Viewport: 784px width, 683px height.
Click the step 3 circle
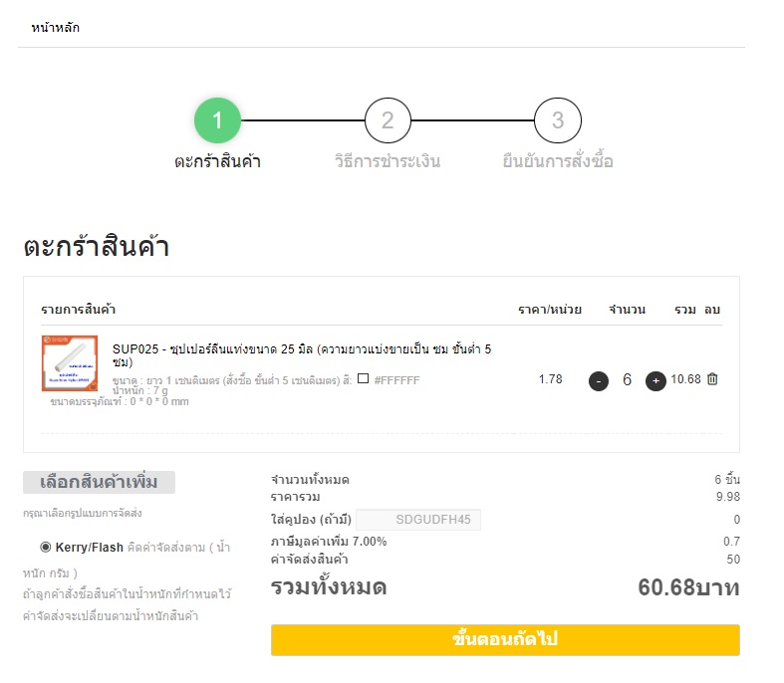coord(558,121)
